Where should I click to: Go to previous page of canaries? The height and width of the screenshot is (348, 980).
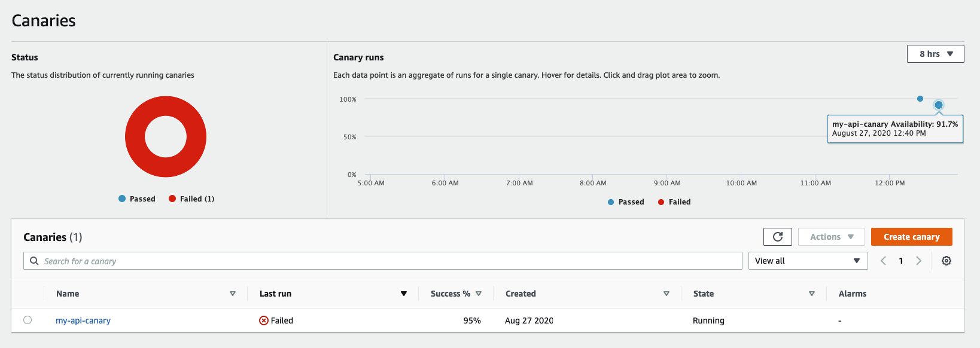point(883,261)
